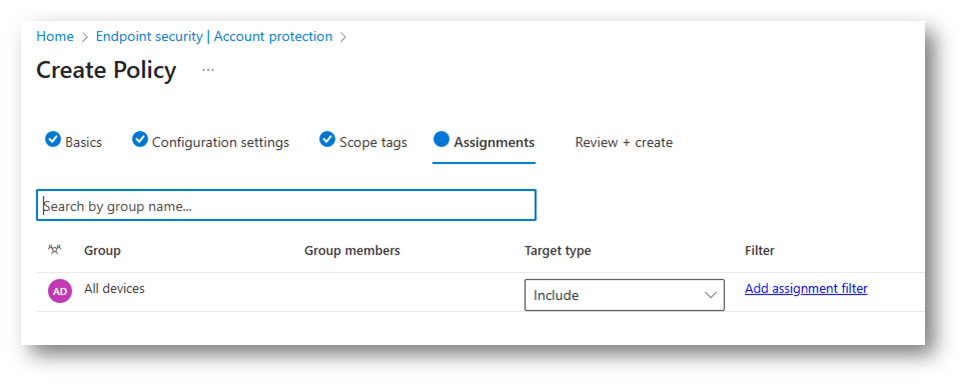Open Endpoint security Account protection breadcrumb
The image size is (967, 387).
[x=214, y=36]
